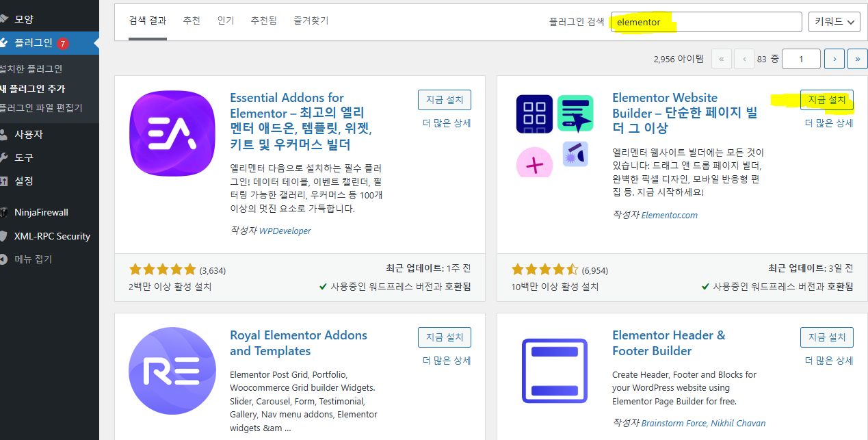The image size is (868, 440).
Task: Click the current page number field
Action: point(801,59)
